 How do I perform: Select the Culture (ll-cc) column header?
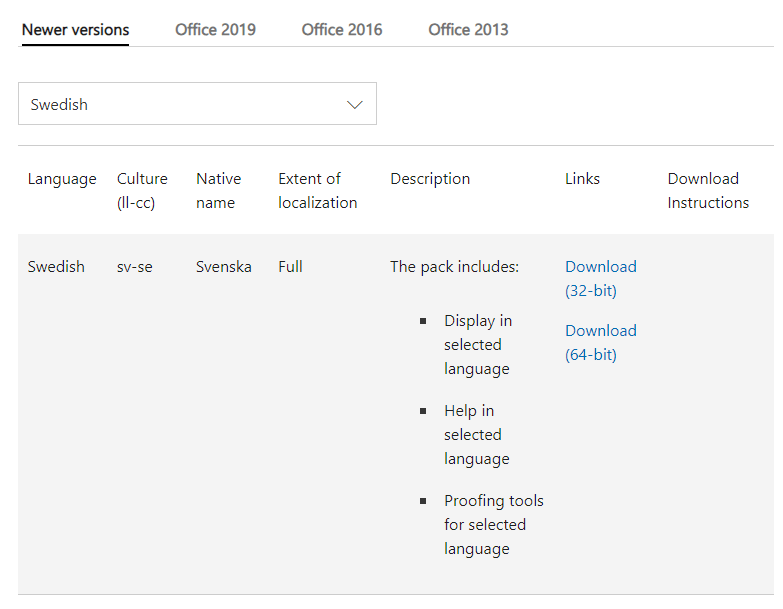coord(142,191)
